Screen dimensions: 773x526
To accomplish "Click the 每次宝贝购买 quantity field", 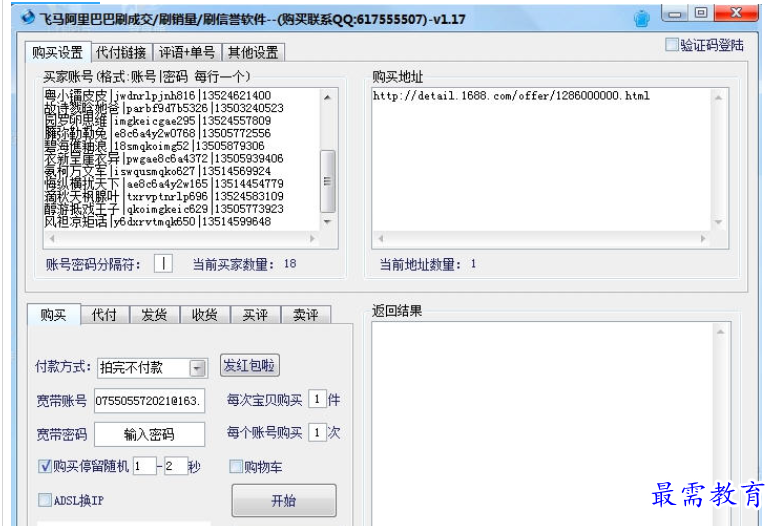I will (x=317, y=399).
